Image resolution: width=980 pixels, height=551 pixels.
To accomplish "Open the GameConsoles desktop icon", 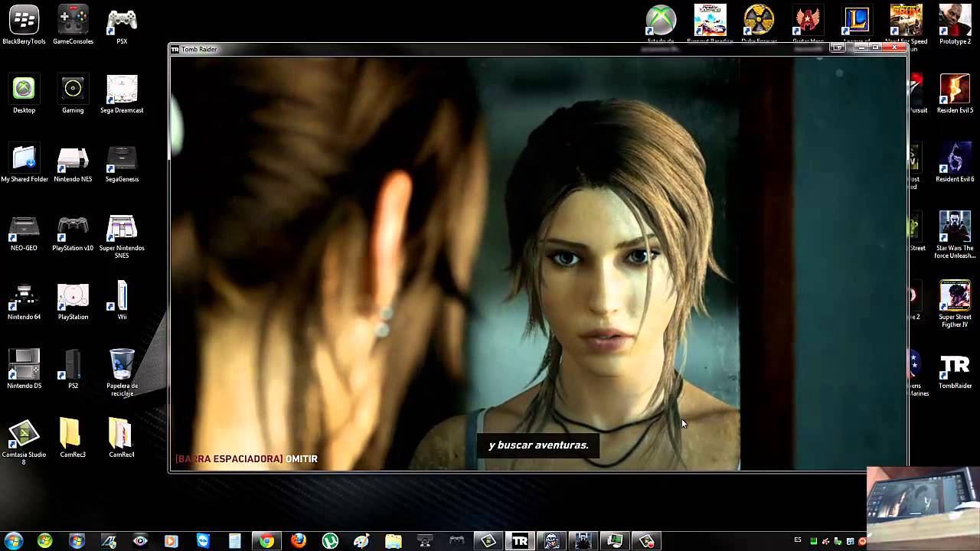I will 73,26.
